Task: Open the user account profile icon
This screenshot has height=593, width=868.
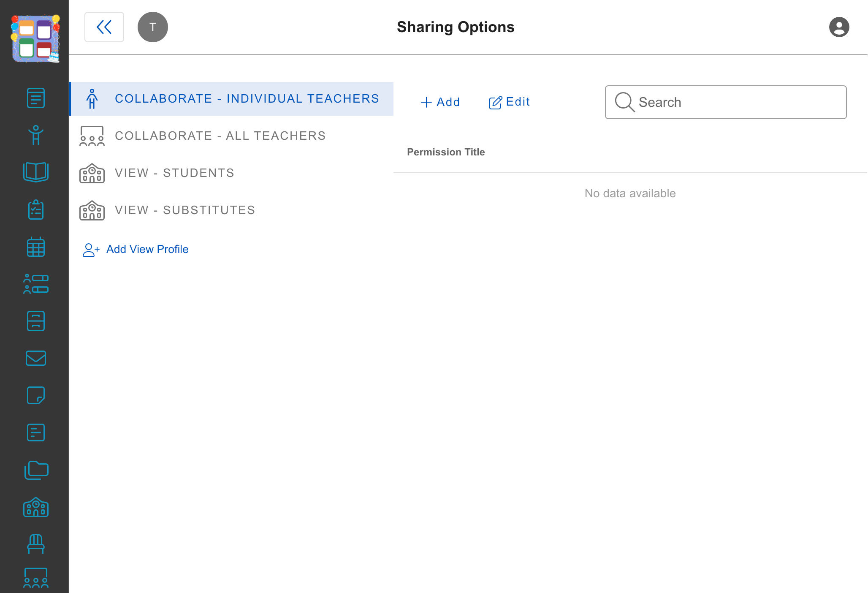Action: coord(839,27)
